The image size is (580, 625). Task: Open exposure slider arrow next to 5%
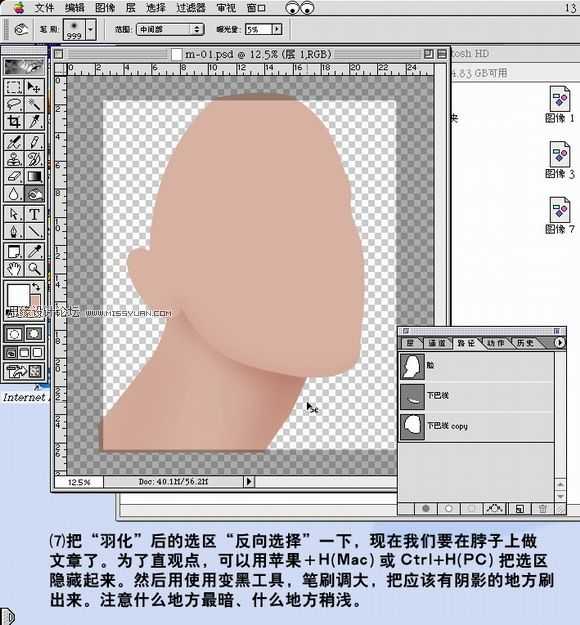[277, 29]
